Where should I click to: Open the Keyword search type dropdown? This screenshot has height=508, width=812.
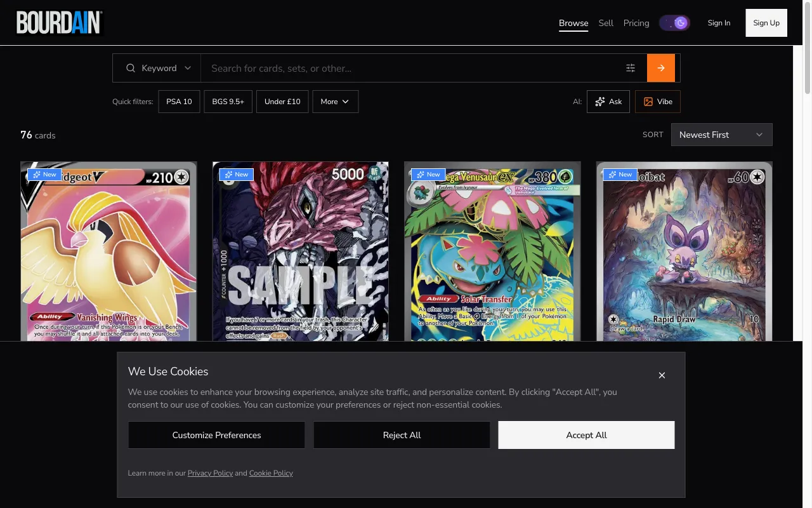coord(157,68)
